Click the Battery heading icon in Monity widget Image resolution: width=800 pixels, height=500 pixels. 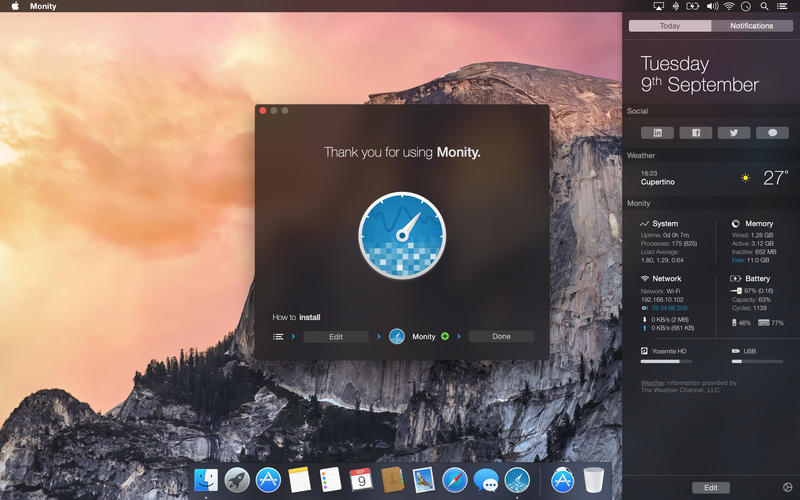(x=736, y=279)
